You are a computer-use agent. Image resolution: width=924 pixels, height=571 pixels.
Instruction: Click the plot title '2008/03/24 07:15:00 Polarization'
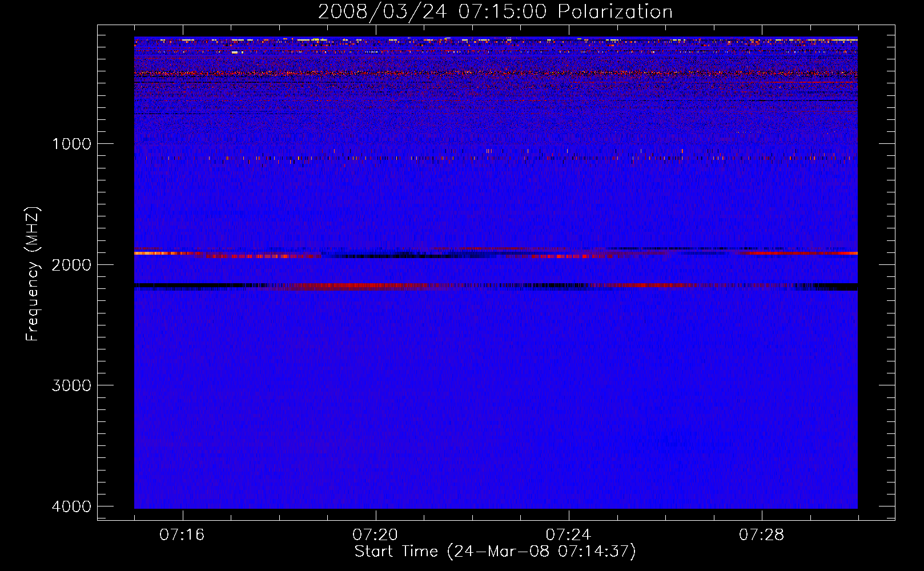495,12
